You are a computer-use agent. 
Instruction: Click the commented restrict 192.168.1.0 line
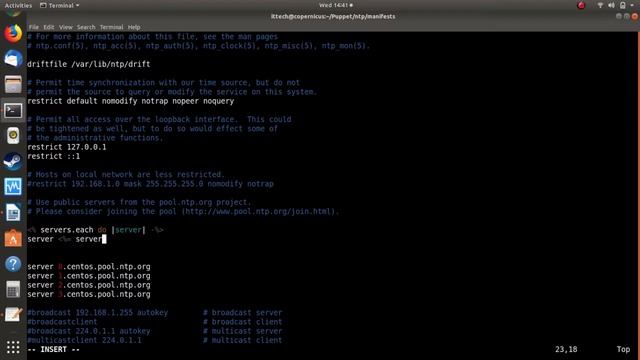point(150,184)
